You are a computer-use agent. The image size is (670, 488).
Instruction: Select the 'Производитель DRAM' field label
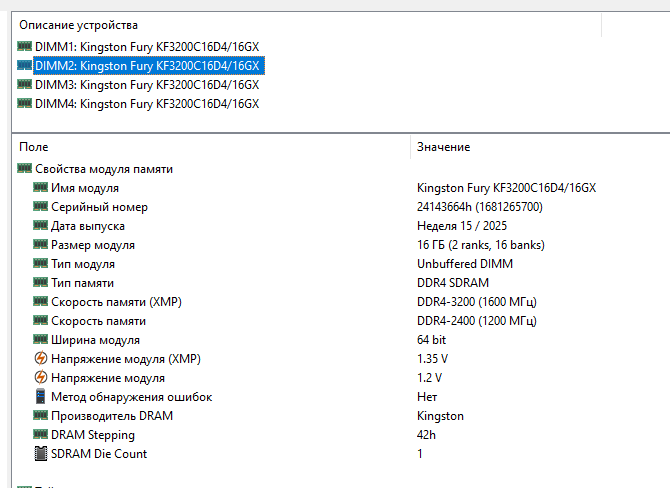pos(112,416)
